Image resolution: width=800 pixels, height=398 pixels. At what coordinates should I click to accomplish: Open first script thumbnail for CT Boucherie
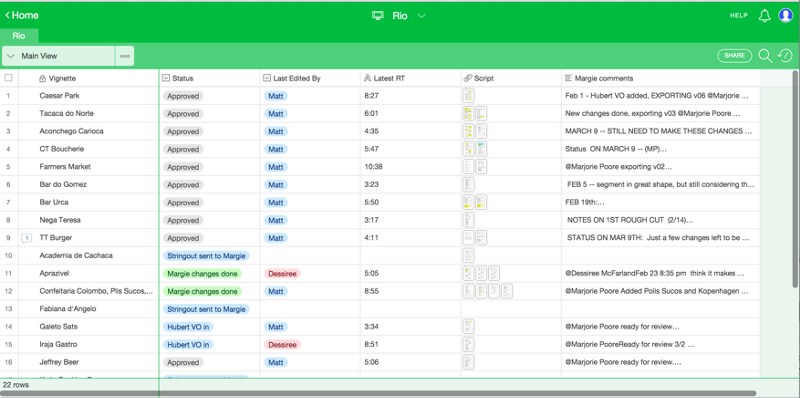[x=468, y=149]
